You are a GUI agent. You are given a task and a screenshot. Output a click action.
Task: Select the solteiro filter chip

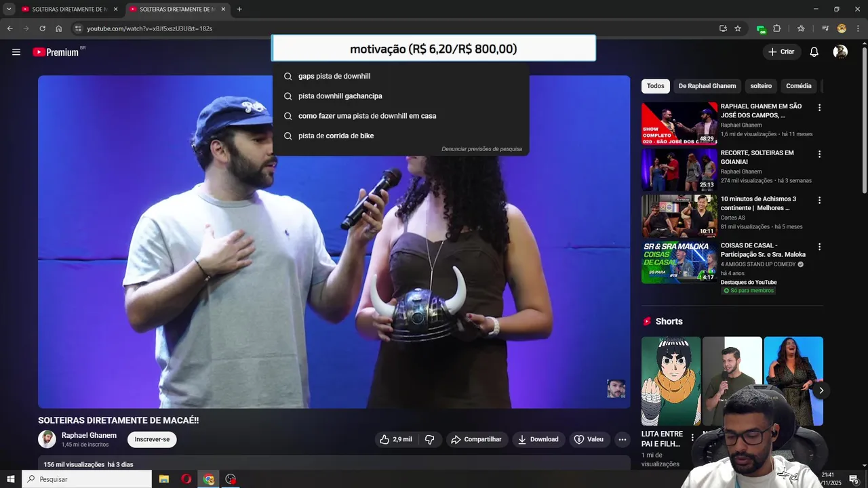[761, 86]
